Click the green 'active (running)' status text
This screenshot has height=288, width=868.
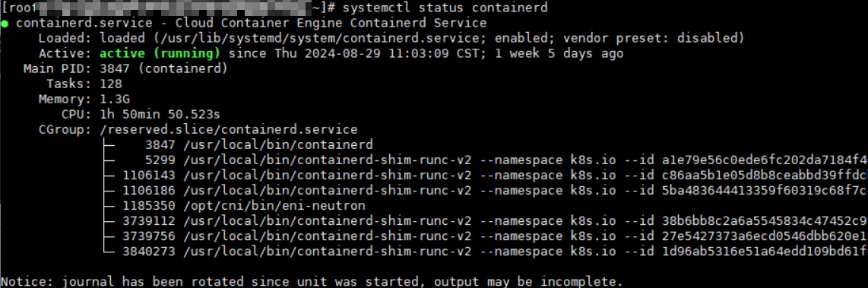160,54
